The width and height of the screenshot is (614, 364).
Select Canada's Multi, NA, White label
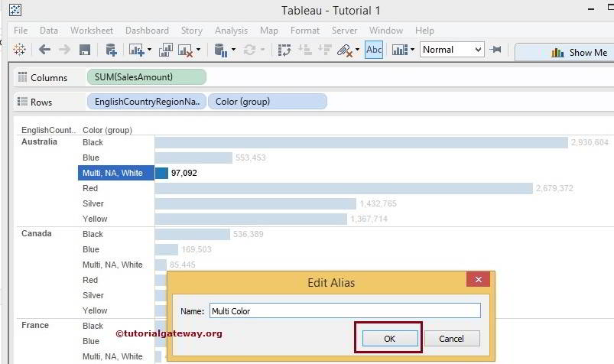(x=112, y=265)
